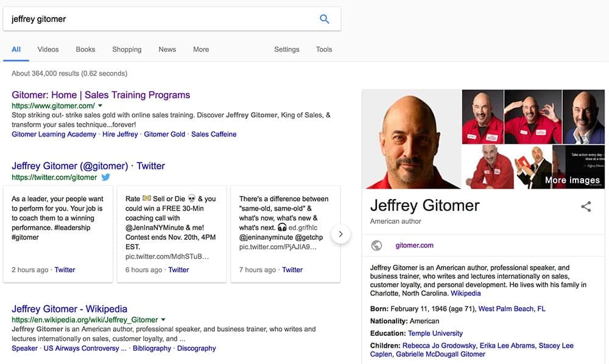
Task: Open the Jeffrey Gitomer - Wikipedia result
Action: [69, 309]
